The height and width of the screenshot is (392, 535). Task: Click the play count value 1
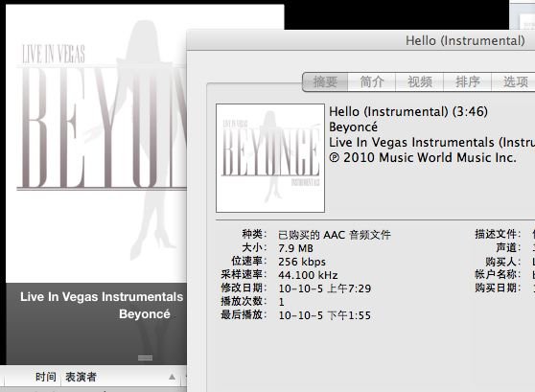[x=281, y=302]
